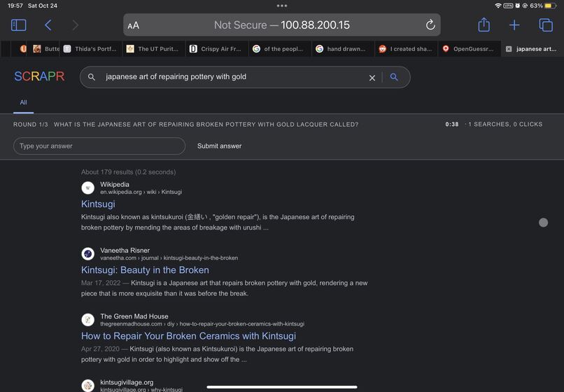Image resolution: width=564 pixels, height=392 pixels.
Task: Click the Vaneetha Risner site favicon
Action: tap(87, 254)
